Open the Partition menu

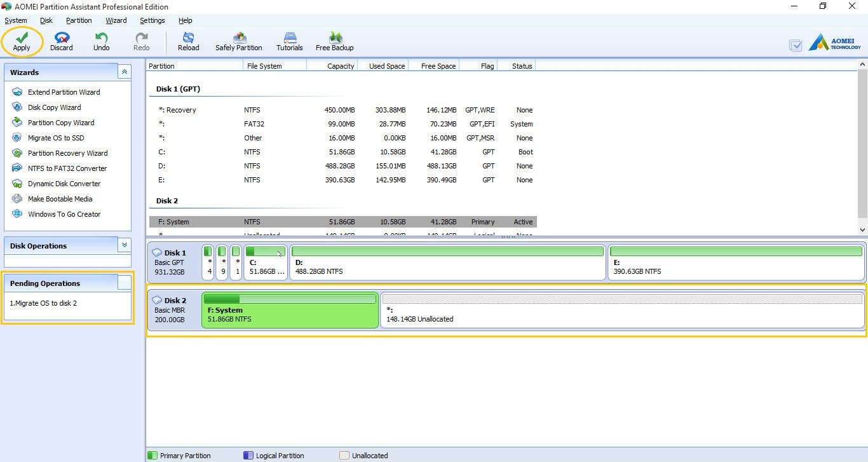pyautogui.click(x=79, y=20)
